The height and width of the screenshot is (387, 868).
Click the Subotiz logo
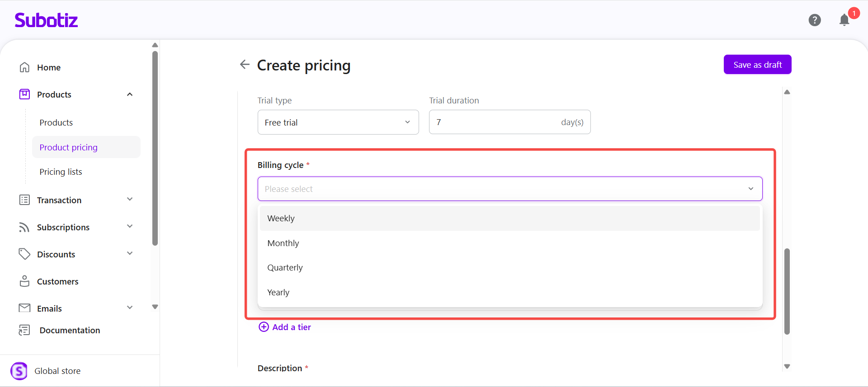pos(46,20)
